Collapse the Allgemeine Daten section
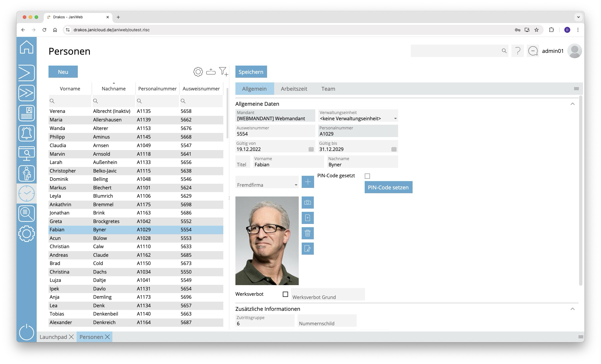This screenshot has height=364, width=601. (572, 104)
